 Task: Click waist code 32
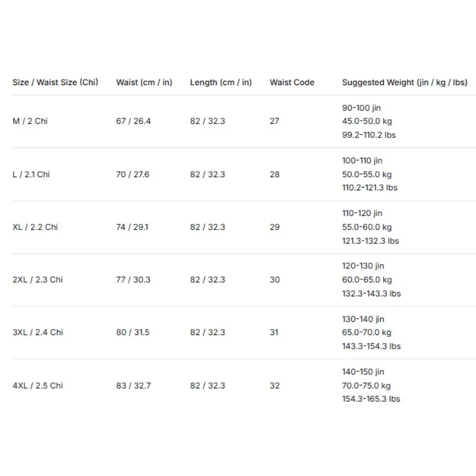(275, 386)
